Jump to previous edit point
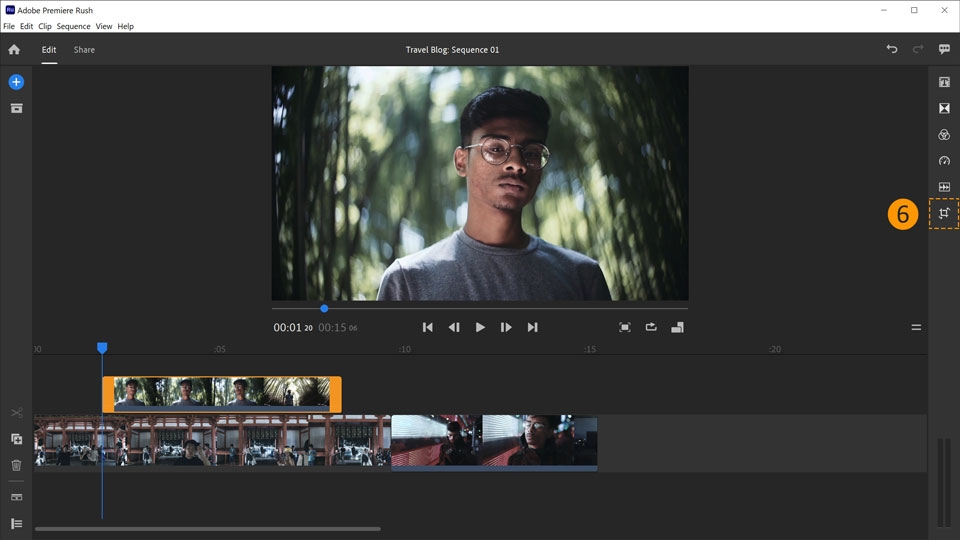The image size is (960, 540). pos(427,328)
